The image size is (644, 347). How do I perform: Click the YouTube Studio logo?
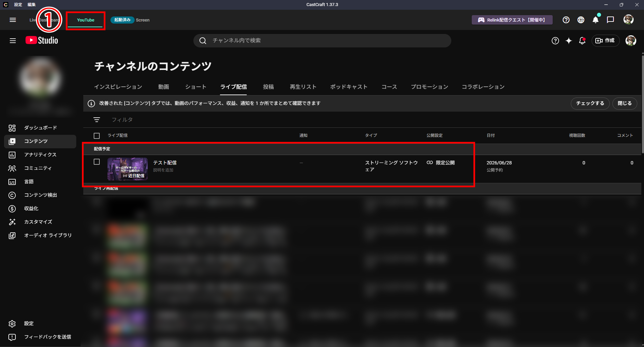(x=42, y=40)
